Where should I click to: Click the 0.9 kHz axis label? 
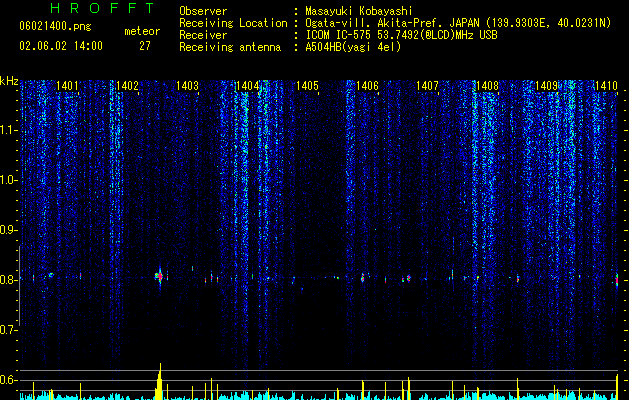(x=8, y=230)
